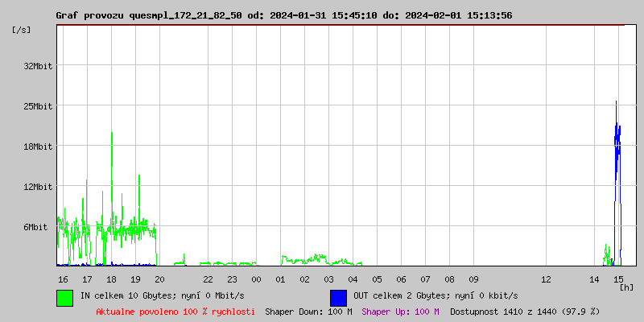Click the '02' hour axis label

(x=305, y=279)
